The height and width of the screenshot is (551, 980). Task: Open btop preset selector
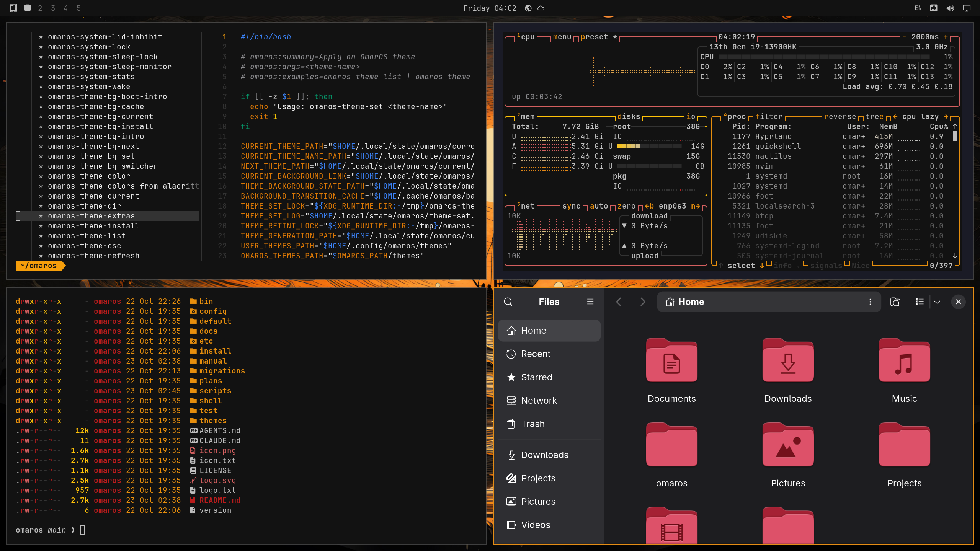(594, 37)
